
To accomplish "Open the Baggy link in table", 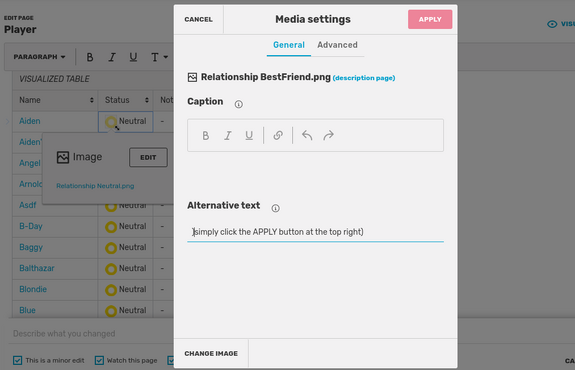I will [31, 248].
